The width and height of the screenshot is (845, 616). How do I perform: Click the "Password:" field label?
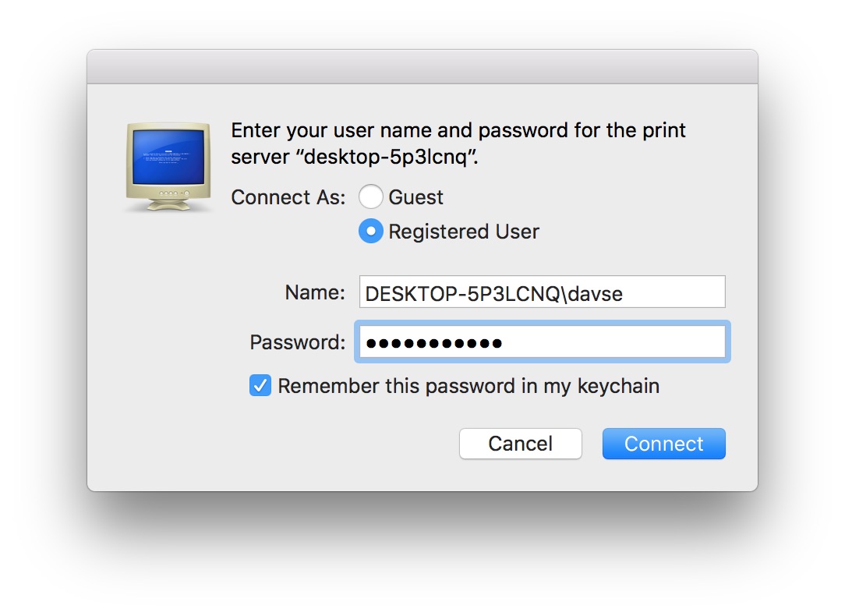[x=297, y=342]
